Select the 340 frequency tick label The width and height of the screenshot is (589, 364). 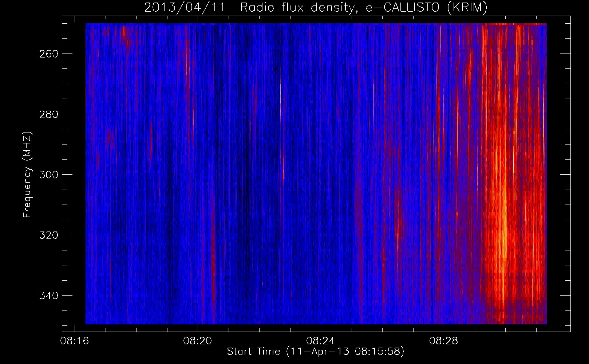[48, 296]
